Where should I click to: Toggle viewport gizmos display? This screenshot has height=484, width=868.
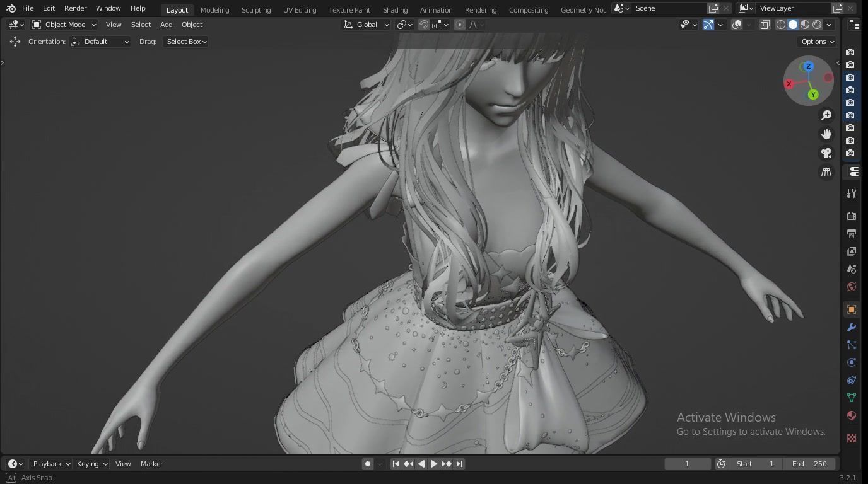[x=708, y=25]
